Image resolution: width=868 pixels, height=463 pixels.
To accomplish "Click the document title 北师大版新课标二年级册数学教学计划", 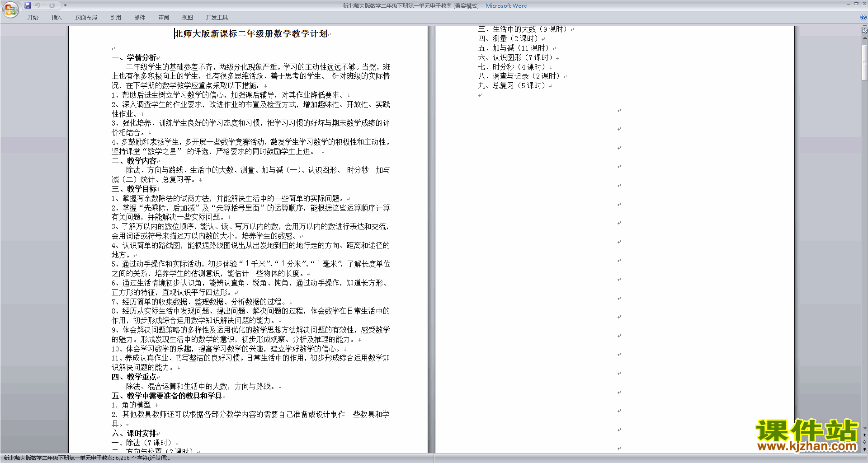I will [x=251, y=34].
